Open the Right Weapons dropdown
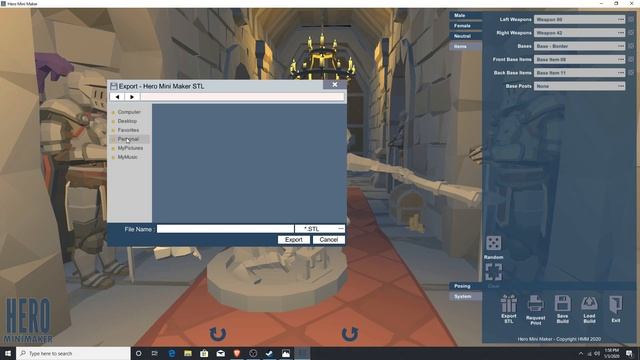640x360 pixels. pos(579,33)
